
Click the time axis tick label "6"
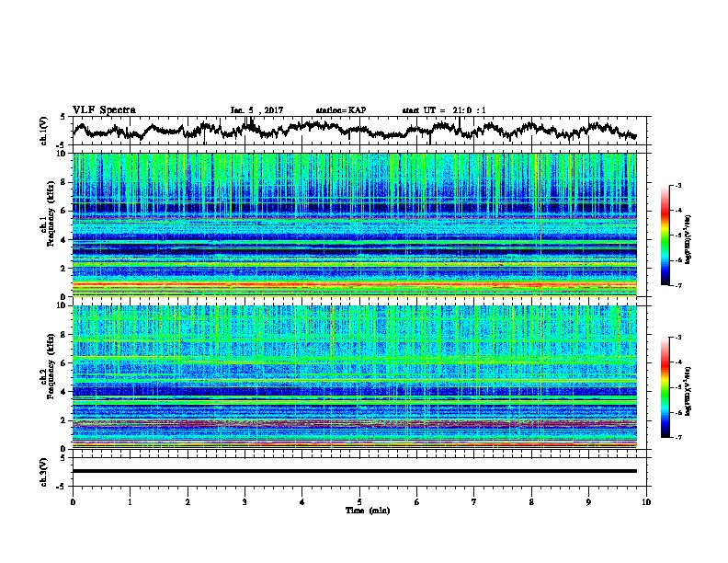tap(417, 502)
